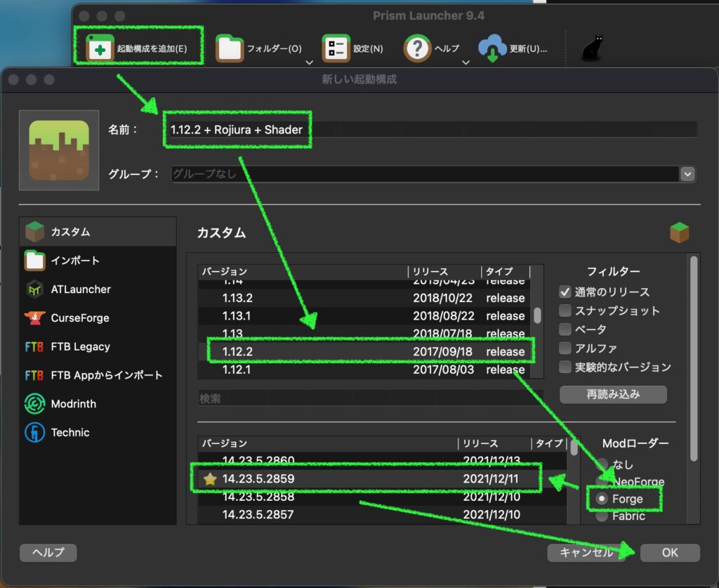
Task: Open the フォルダー(O) folder toolbar icon
Action: click(230, 48)
